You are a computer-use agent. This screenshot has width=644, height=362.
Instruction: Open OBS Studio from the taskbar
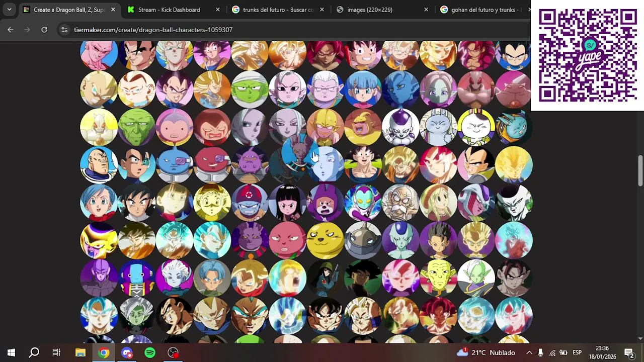173,352
